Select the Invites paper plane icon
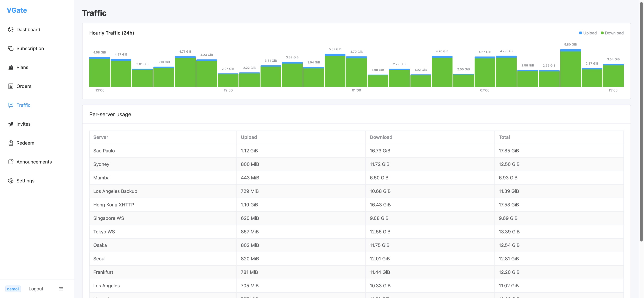 click(x=11, y=124)
